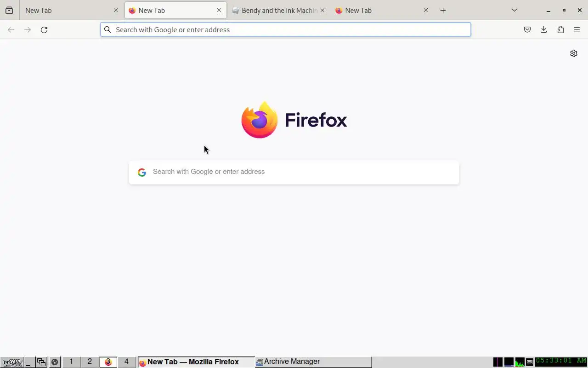This screenshot has width=588, height=368.
Task: Open the Save to Pocket icon
Action: 527,29
